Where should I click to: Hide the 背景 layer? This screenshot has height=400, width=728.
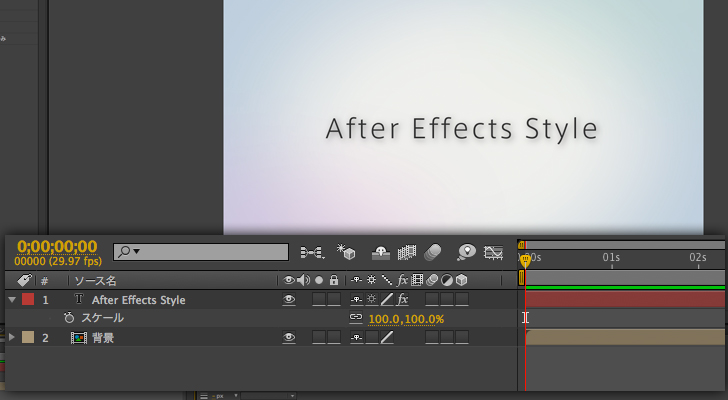point(289,337)
